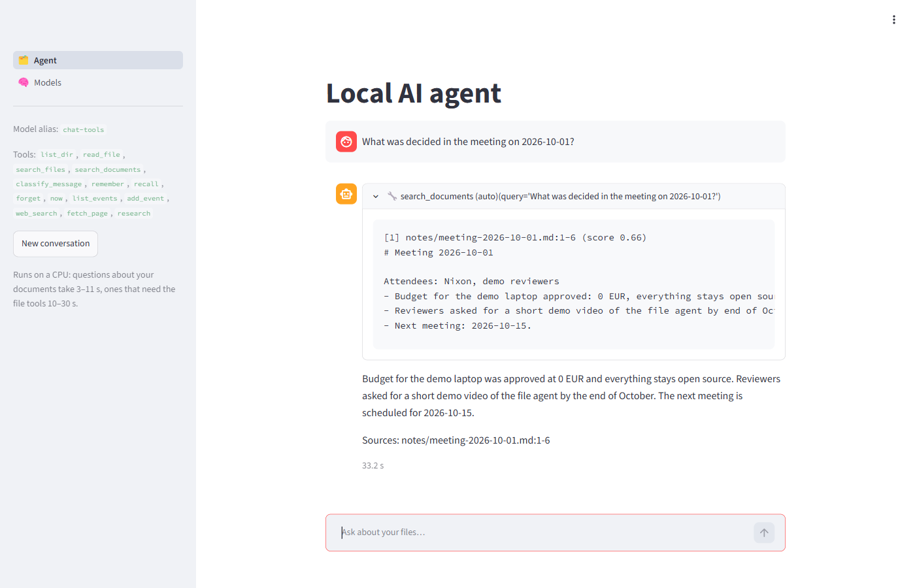Click the read_file tool tag
Viewport: 915px width, 588px height.
101,155
